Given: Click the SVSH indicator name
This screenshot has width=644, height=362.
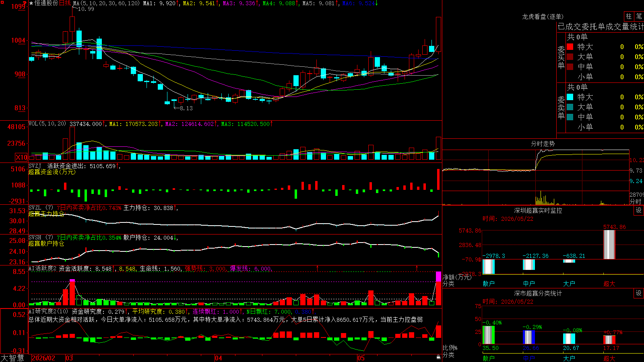Looking at the screenshot, I should pos(35,238).
